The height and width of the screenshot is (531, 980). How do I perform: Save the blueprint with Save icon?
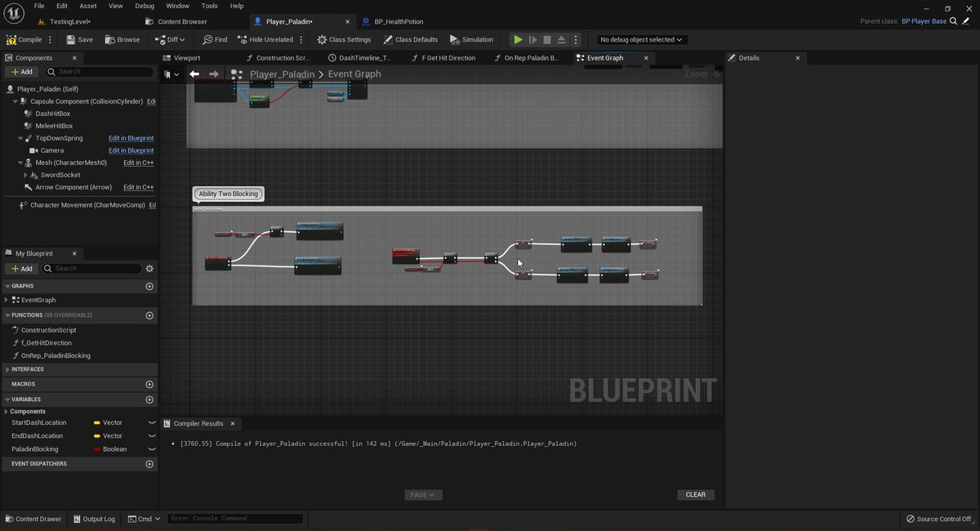71,39
